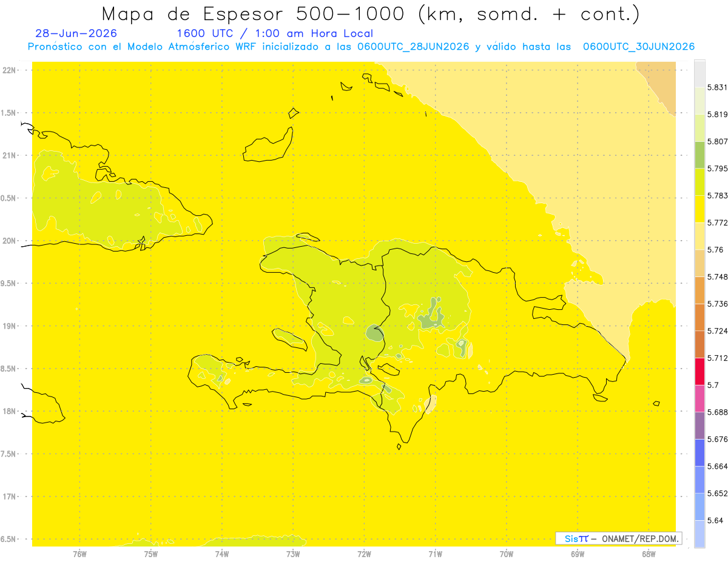Select the bright yellow swatch between 5.772 and 5.783
The image size is (728, 562).
[699, 209]
